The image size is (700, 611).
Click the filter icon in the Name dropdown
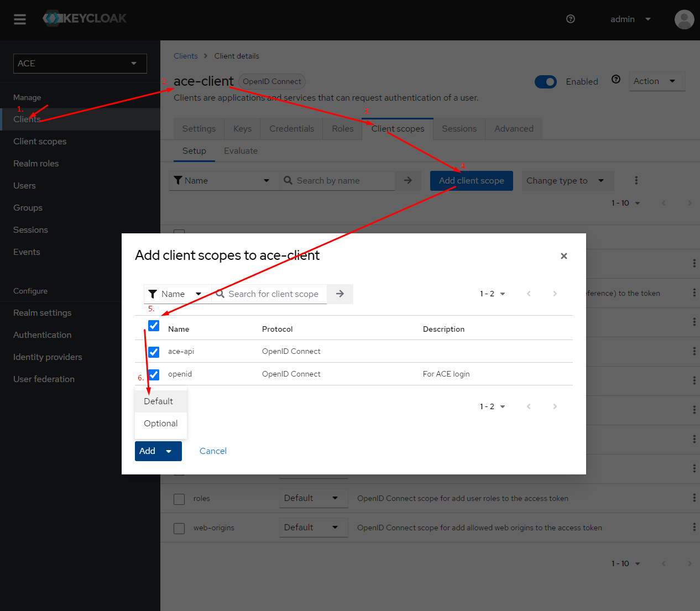(152, 294)
